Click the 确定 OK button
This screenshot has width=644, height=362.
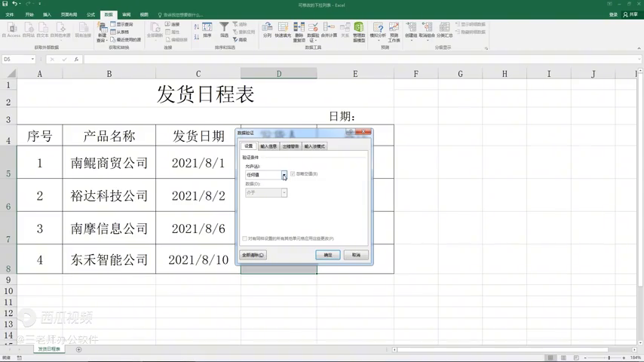point(328,255)
